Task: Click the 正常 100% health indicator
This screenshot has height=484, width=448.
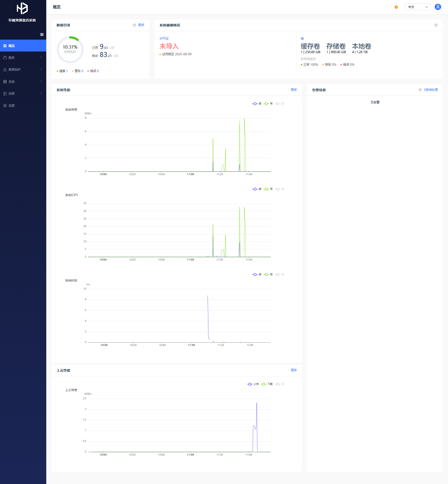Action: click(309, 65)
